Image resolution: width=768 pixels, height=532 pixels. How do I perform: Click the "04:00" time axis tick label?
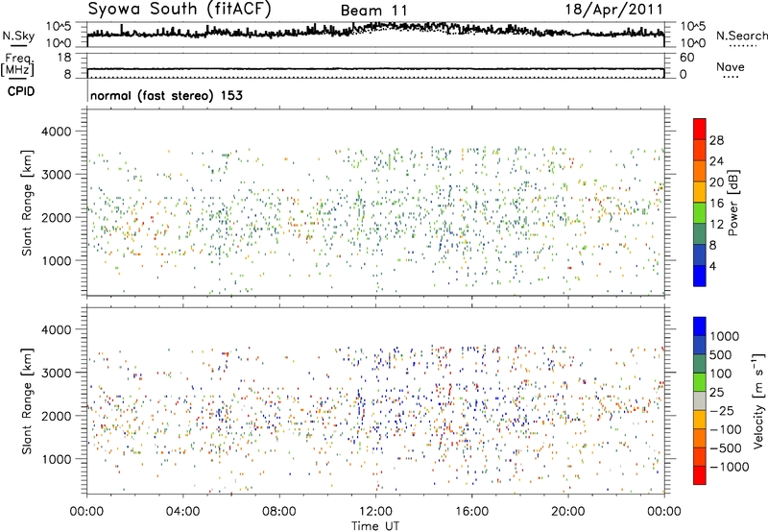(182, 512)
